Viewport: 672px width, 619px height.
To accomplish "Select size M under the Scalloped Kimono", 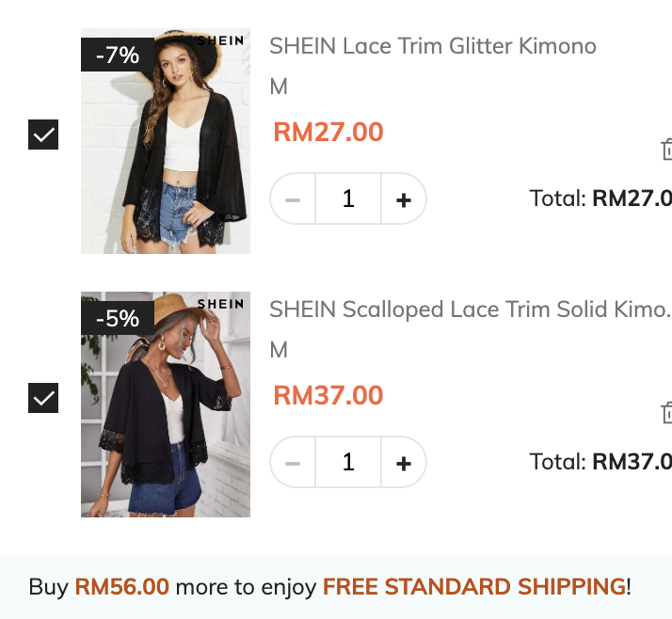I will [x=279, y=350].
